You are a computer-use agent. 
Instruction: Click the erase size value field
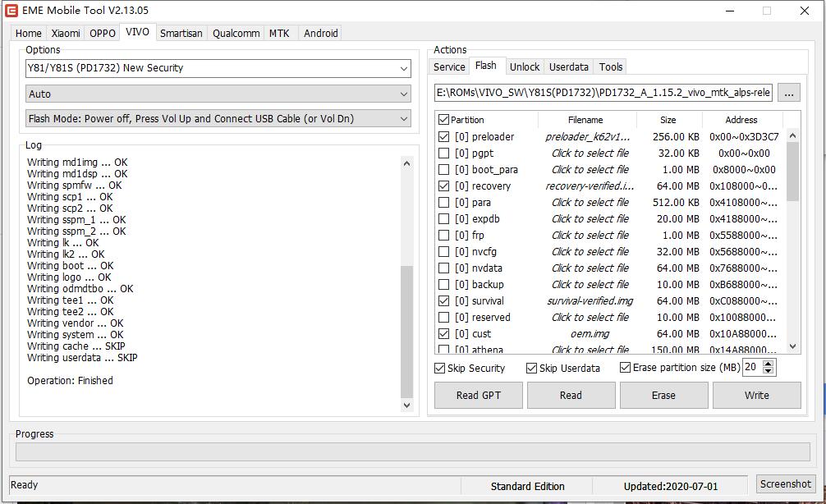[752, 367]
